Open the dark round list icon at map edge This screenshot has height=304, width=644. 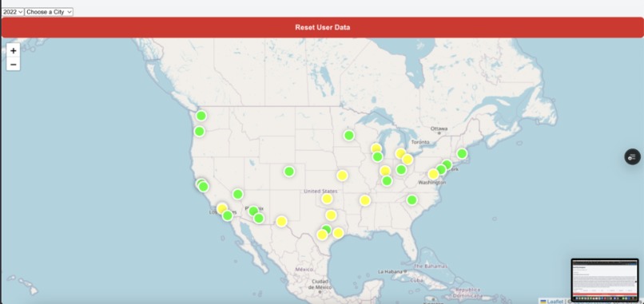click(x=633, y=156)
